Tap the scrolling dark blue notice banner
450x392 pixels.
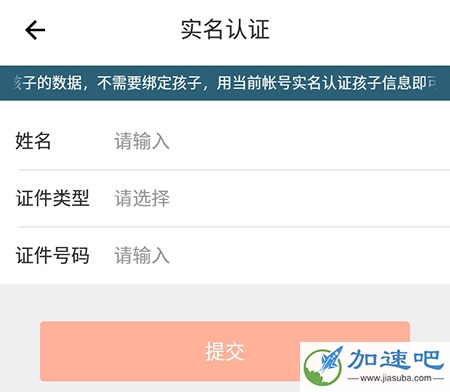point(225,83)
